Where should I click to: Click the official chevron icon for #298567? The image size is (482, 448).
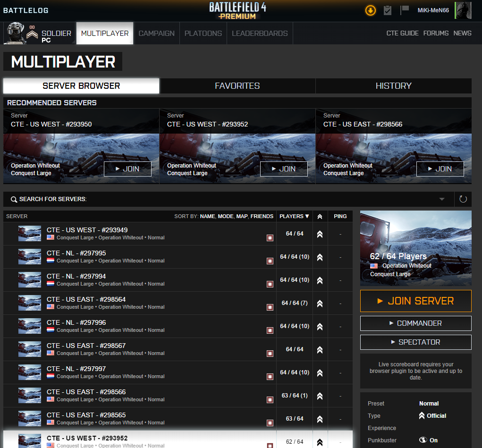click(320, 350)
